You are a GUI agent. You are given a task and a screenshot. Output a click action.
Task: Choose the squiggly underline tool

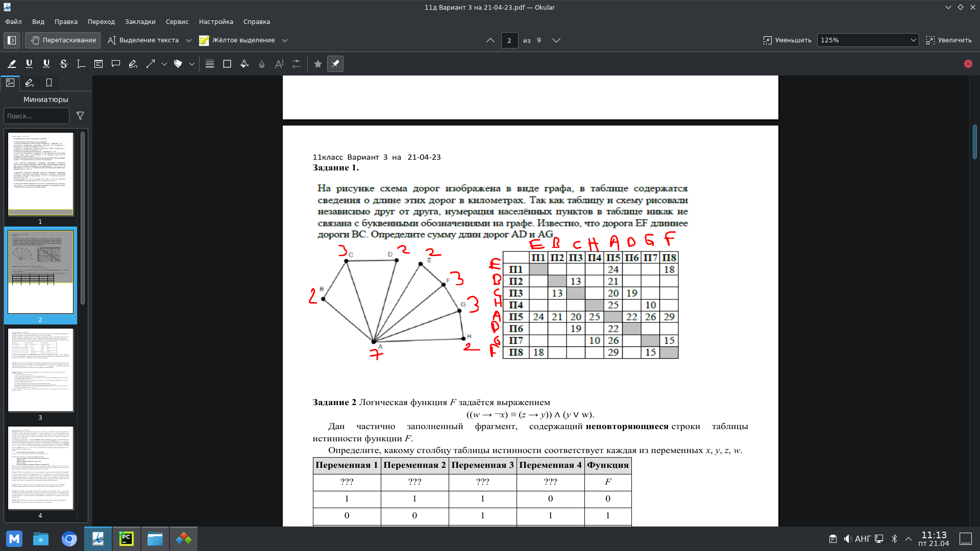[x=46, y=64]
